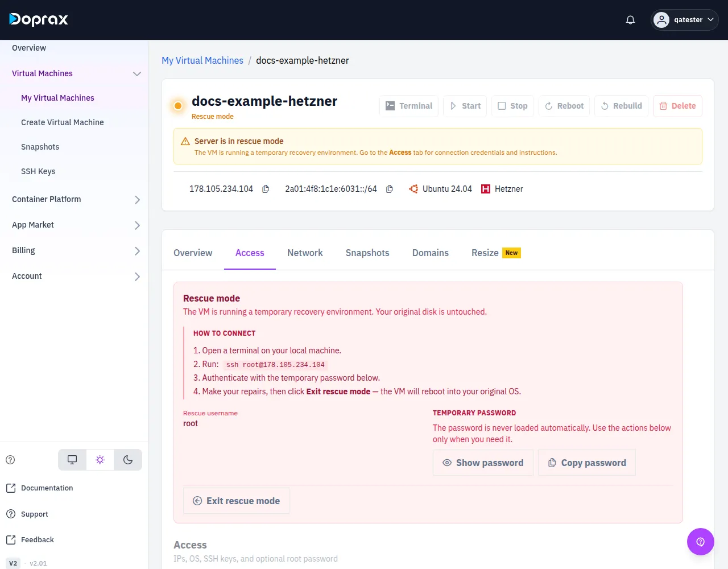Screen dimensions: 728x569
Task: Open the help question mark icon in sidebar
Action: pos(10,460)
